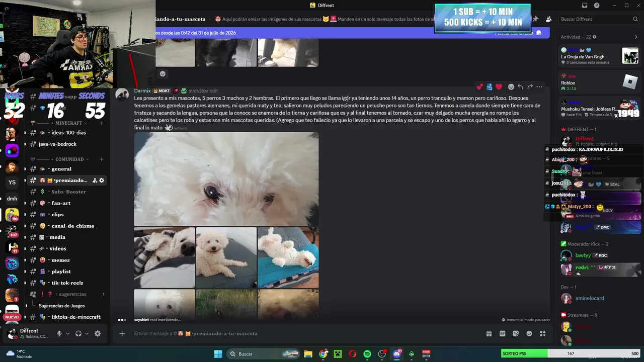Open the white dog sitting photo
The width and height of the screenshot is (644, 362).
point(226,257)
